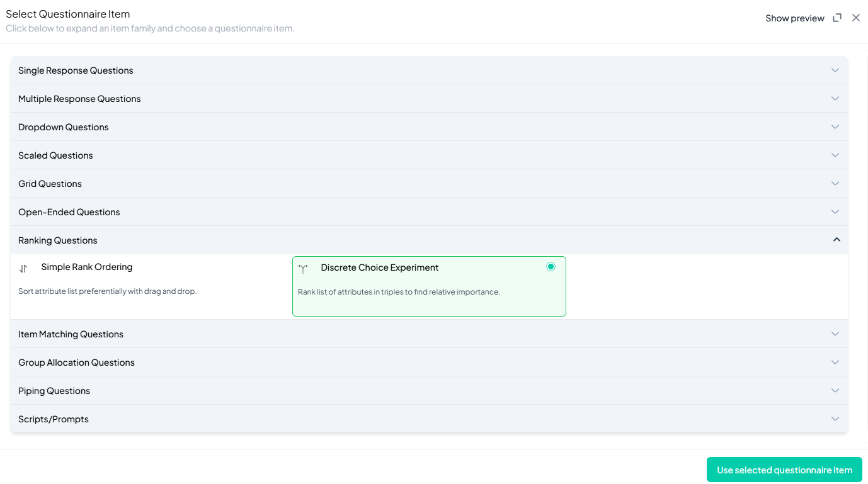Open the Scripts/Prompts section

[54, 419]
